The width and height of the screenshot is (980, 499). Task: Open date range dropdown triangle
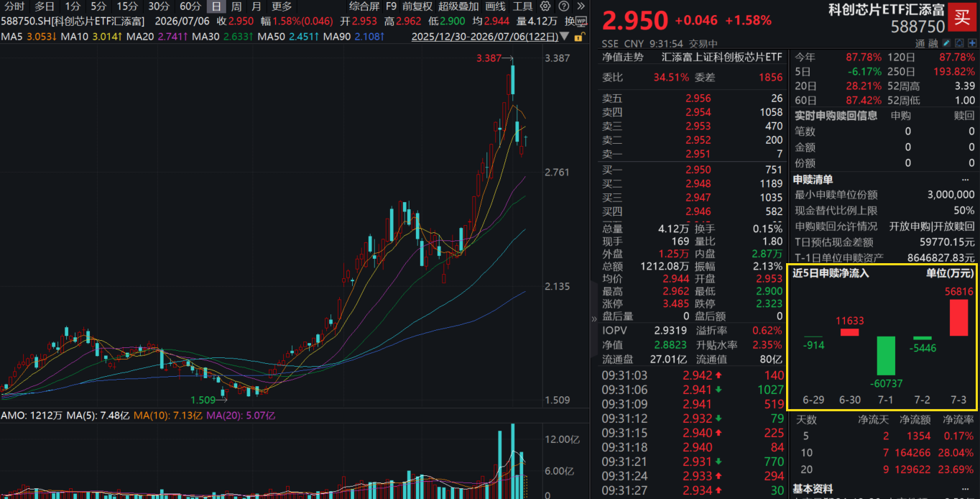564,36
